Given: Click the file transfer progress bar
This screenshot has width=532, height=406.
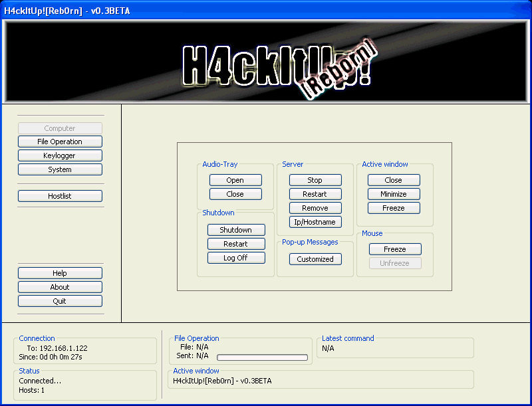Looking at the screenshot, I should pos(261,355).
